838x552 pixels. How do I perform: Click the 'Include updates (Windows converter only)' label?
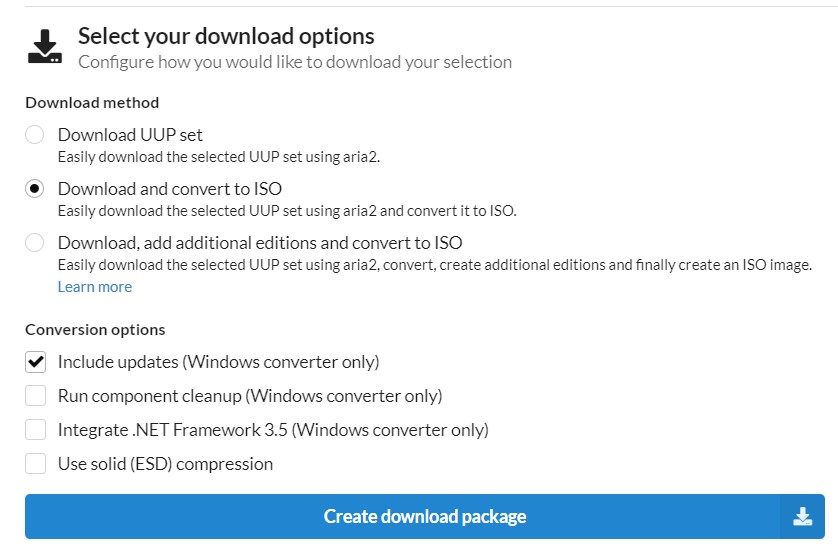tap(218, 362)
